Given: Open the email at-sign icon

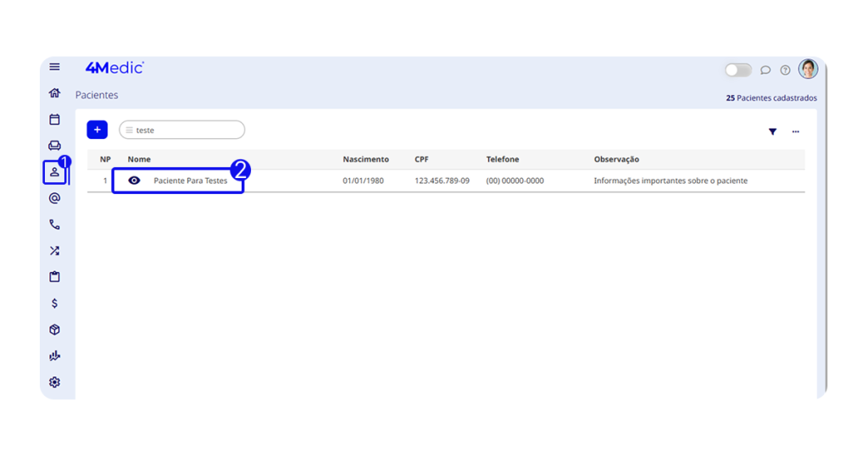Looking at the screenshot, I should pos(54,198).
